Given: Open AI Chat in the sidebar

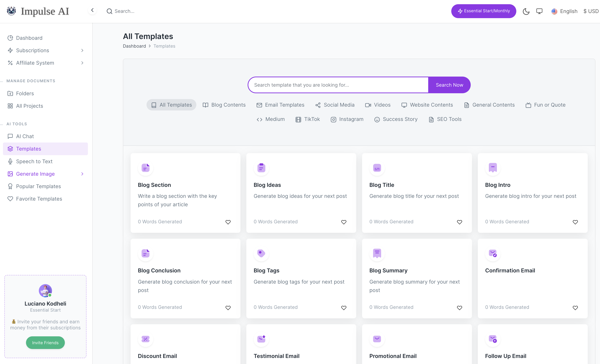Looking at the screenshot, I should (45, 136).
